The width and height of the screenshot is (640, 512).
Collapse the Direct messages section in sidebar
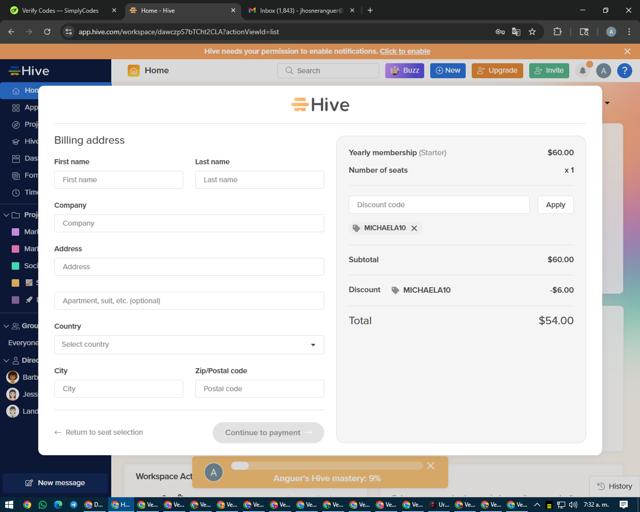coord(6,361)
